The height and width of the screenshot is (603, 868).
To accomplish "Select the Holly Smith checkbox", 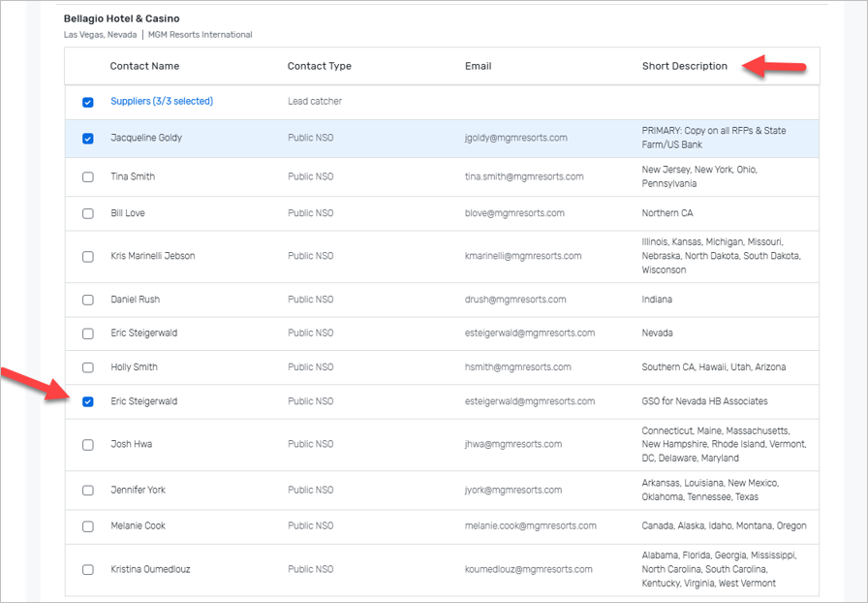I will [88, 367].
